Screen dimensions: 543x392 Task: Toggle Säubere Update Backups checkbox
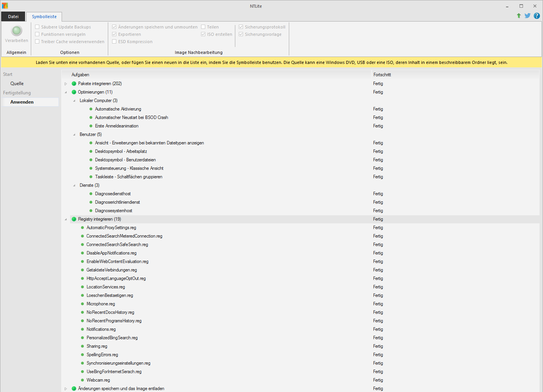[x=37, y=27]
